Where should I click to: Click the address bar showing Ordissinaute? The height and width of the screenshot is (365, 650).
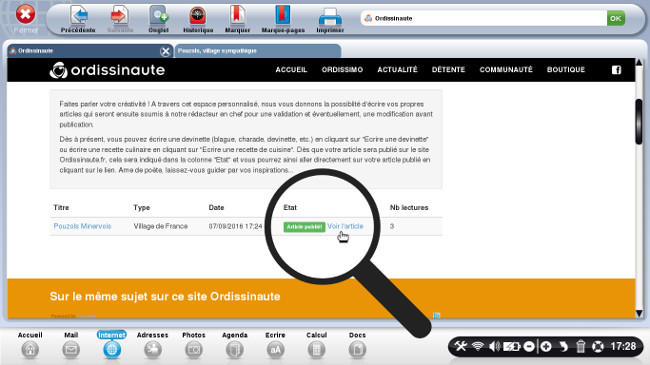click(x=483, y=18)
